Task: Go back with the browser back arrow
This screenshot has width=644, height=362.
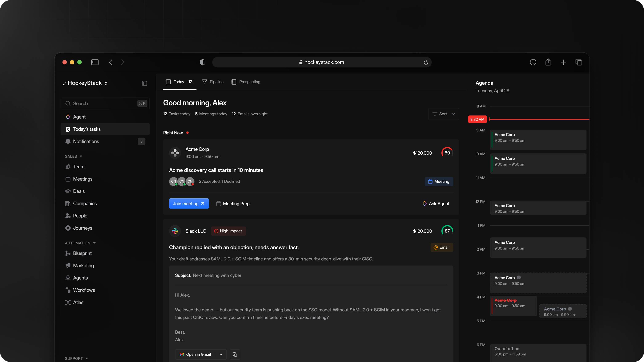Action: 110,62
